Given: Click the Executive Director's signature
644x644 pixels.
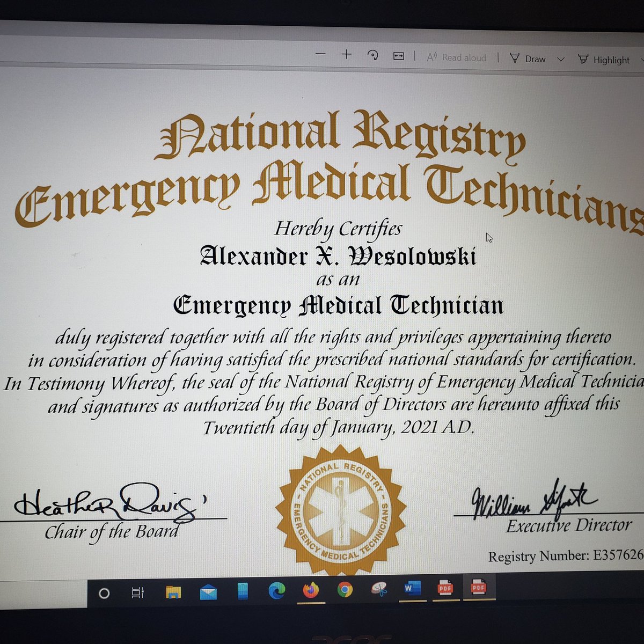Looking at the screenshot, I should [533, 499].
